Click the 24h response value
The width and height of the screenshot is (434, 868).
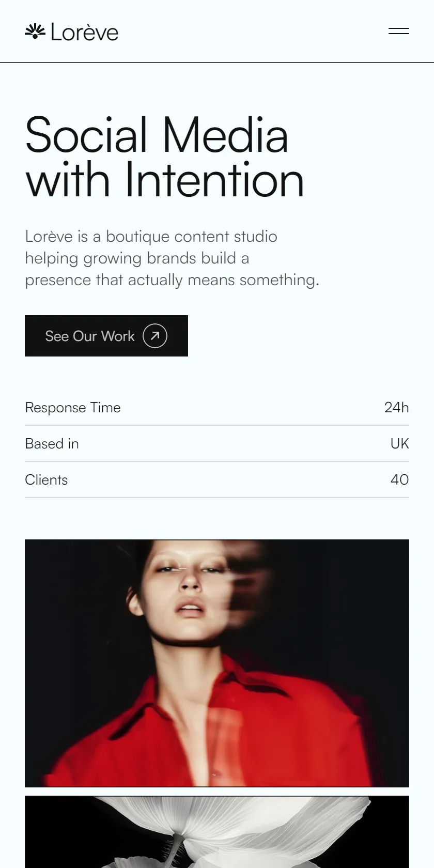tap(396, 408)
